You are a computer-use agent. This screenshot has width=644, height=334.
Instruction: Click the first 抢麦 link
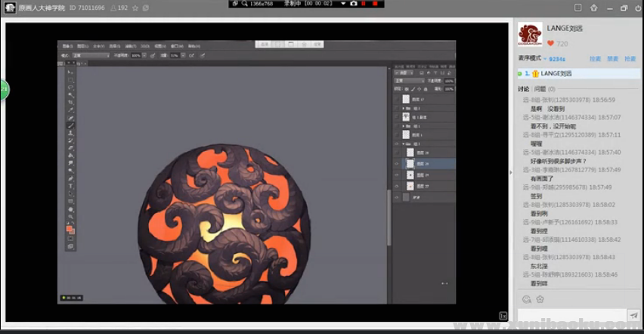click(595, 58)
